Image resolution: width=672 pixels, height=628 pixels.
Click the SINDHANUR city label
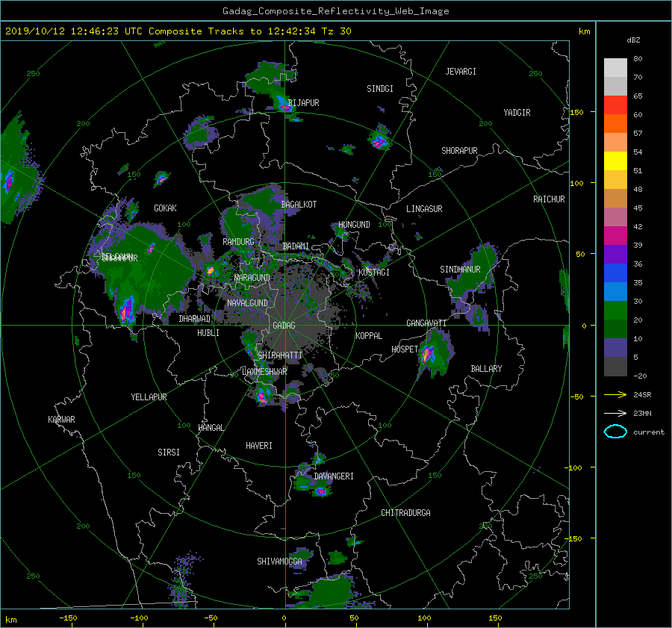(x=460, y=270)
